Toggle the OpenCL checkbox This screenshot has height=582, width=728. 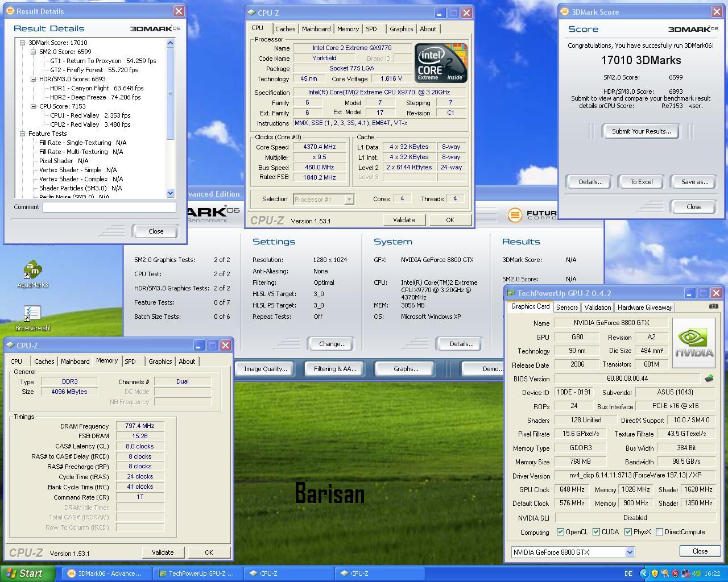pyautogui.click(x=561, y=532)
